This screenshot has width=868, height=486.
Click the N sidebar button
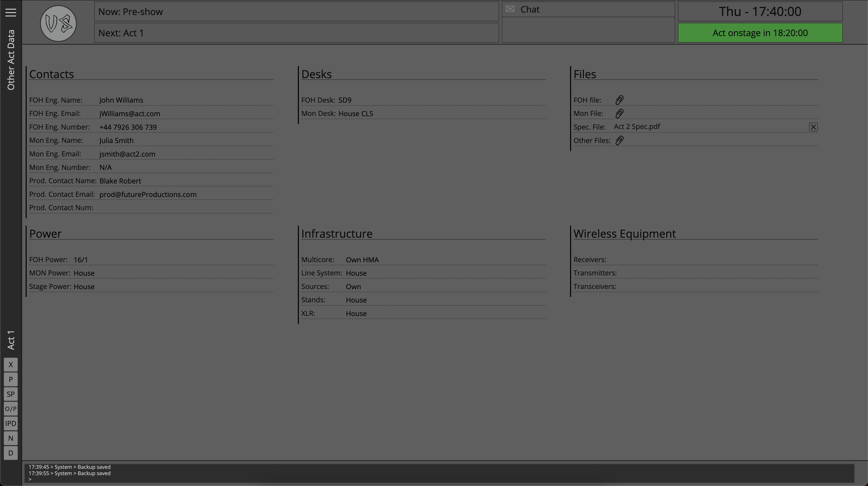[x=11, y=438]
